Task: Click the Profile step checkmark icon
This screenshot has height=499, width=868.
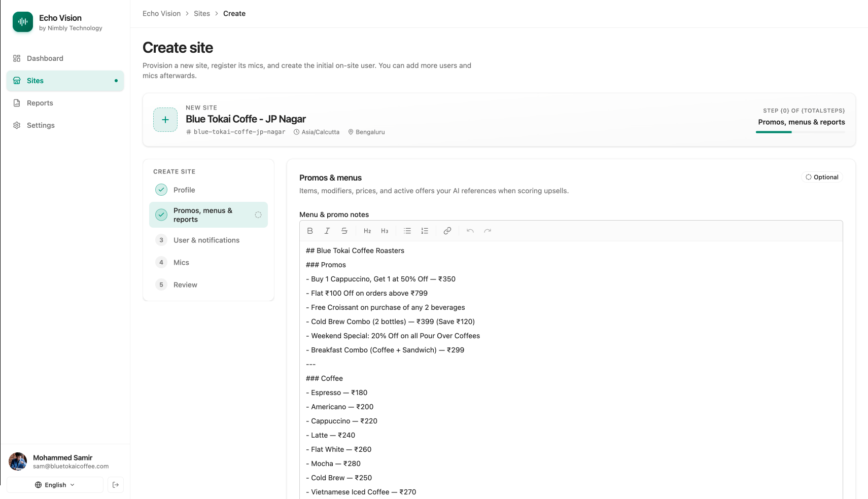Action: pyautogui.click(x=161, y=190)
